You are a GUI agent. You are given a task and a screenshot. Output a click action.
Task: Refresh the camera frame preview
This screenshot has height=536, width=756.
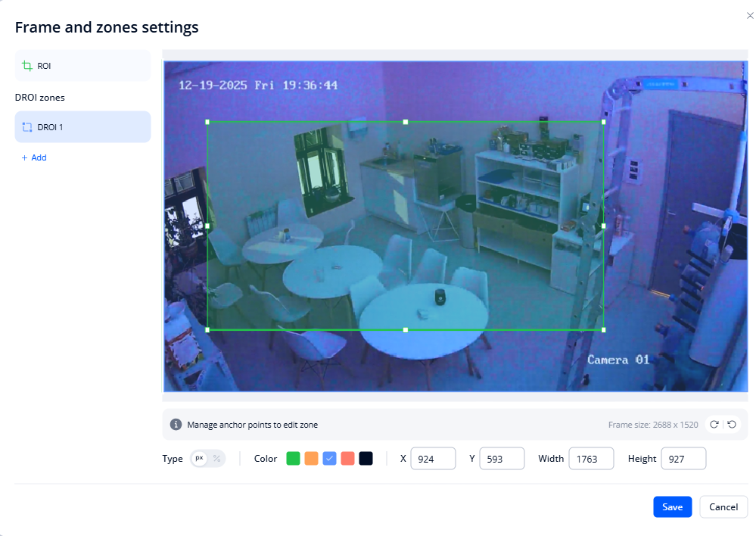click(712, 425)
